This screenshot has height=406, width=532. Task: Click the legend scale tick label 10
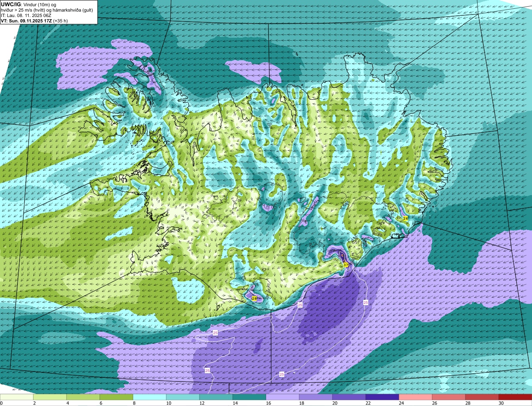click(x=169, y=403)
